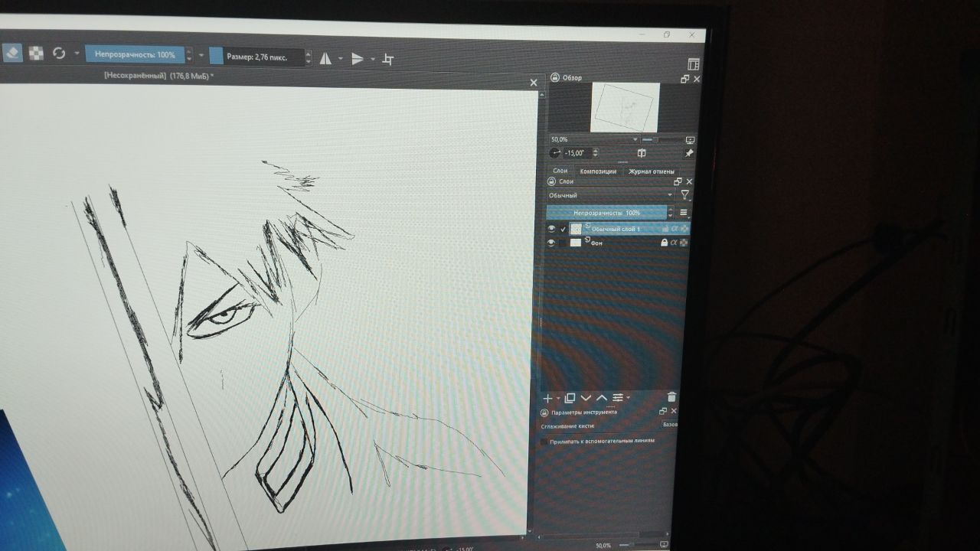Click the Обзор panel lock icon
This screenshot has height=551, width=980.
click(554, 77)
